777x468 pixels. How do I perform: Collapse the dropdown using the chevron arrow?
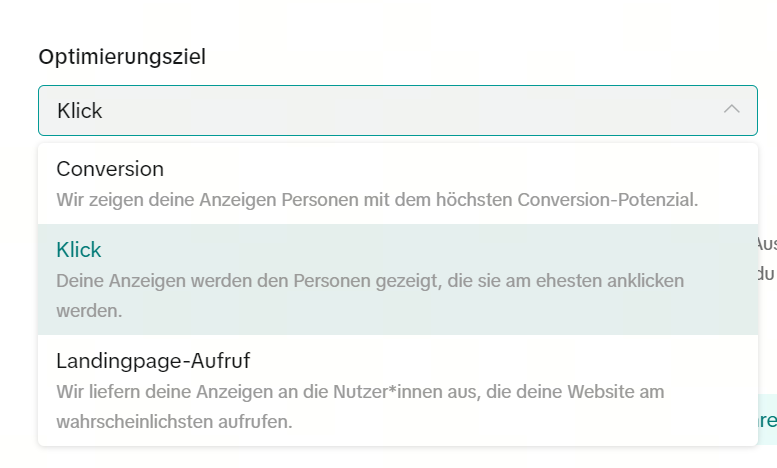point(732,110)
